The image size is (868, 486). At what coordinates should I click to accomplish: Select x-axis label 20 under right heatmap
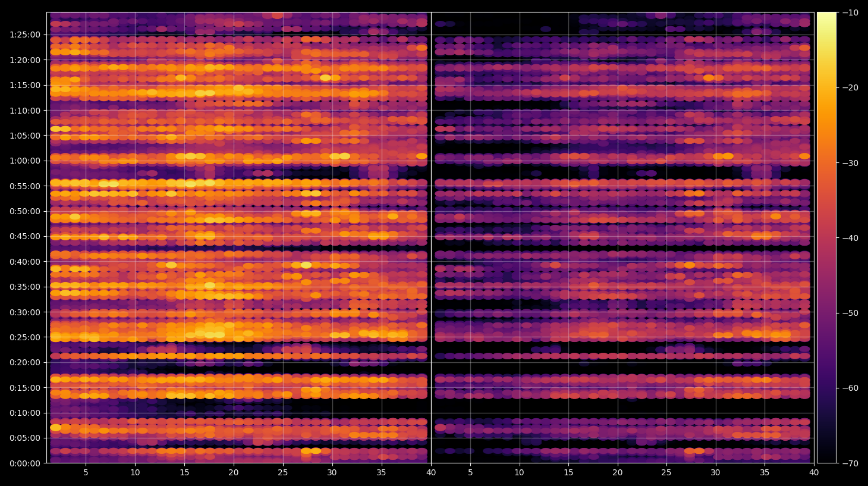click(618, 473)
